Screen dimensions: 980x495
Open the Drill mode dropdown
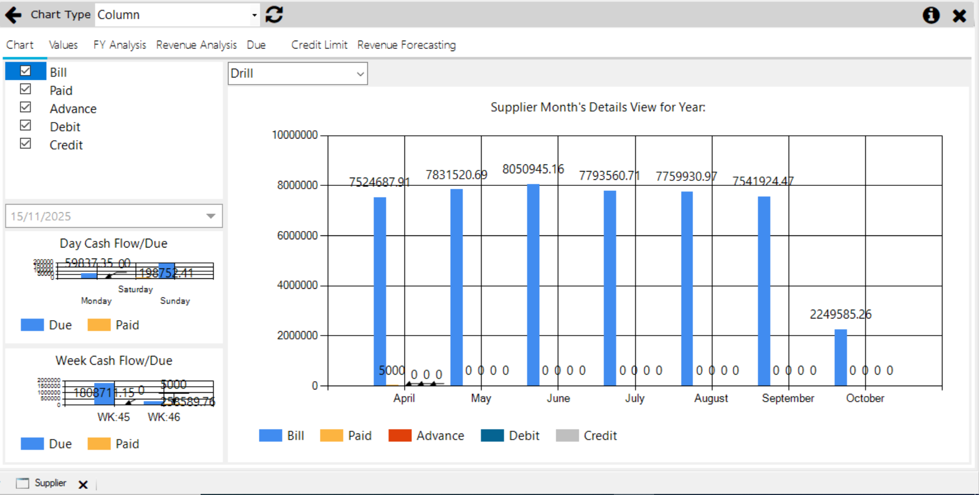360,73
